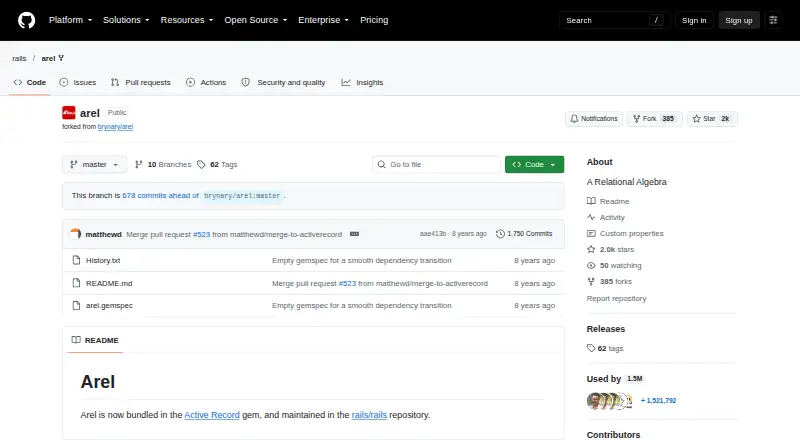Open the brynary/arel fork source link

115,127
